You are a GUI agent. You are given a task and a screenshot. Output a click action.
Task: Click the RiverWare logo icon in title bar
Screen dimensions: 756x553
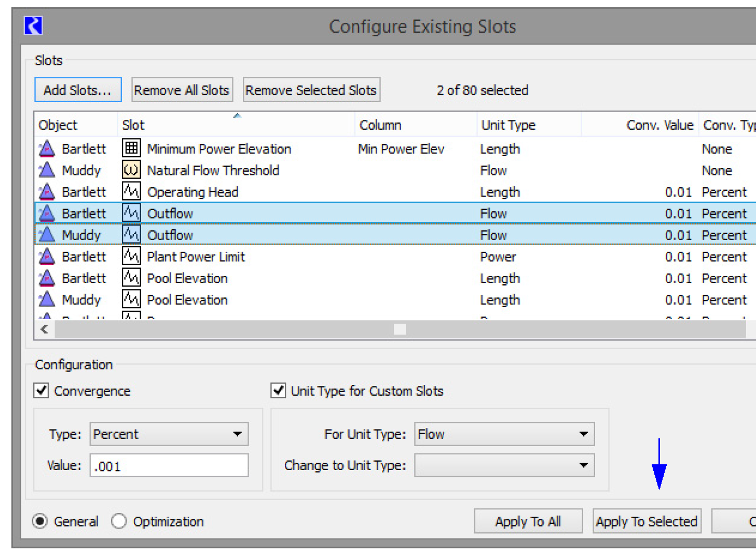(x=33, y=25)
